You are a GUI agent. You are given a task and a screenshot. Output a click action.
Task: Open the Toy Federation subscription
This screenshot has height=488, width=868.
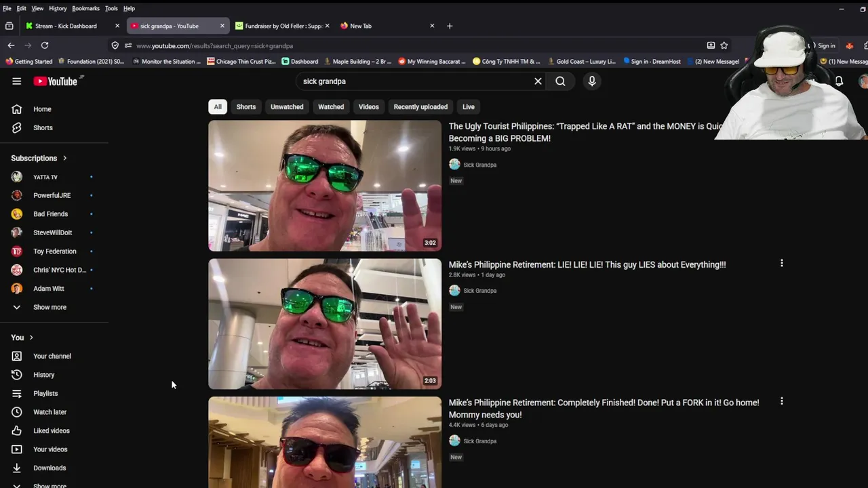(54, 251)
